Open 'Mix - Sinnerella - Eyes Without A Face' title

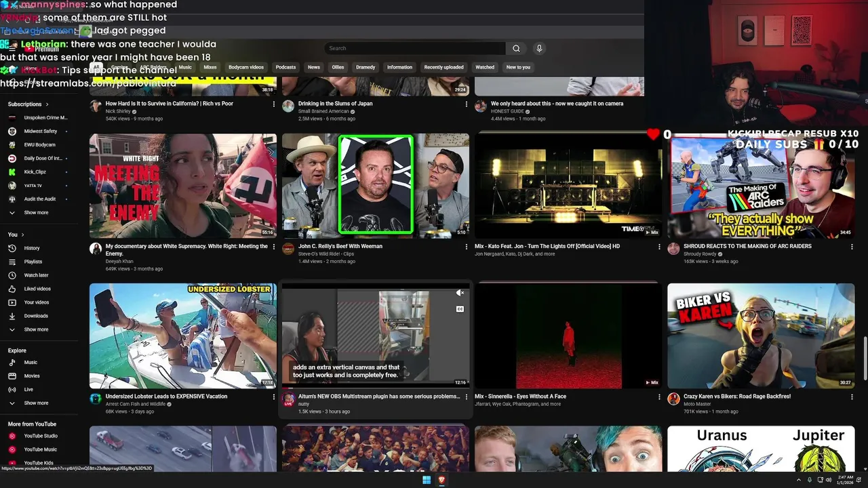coord(520,396)
